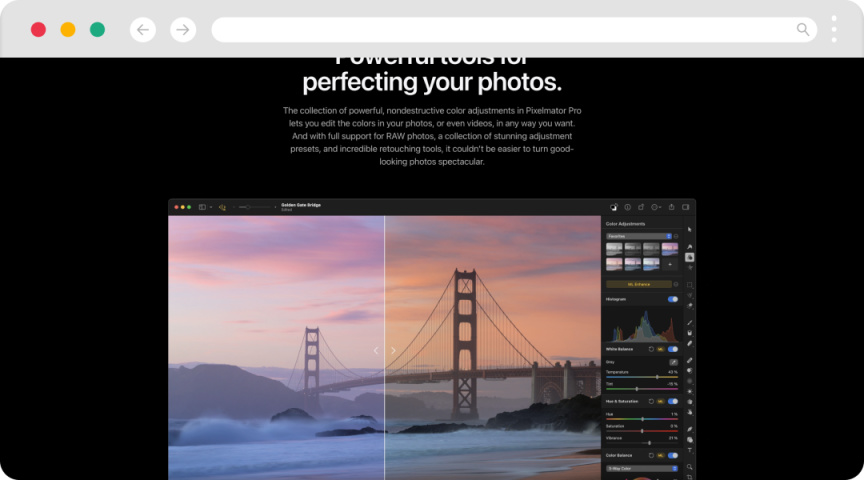Select the purple sunset preset thumbnail in top row
The height and width of the screenshot is (480, 864).
point(670,249)
